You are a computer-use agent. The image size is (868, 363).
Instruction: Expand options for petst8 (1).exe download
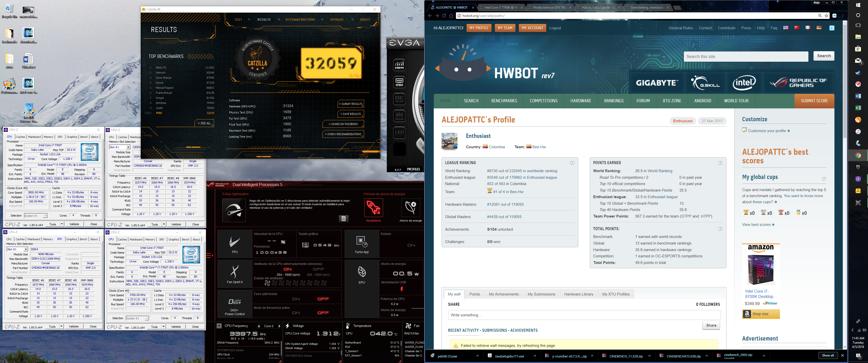pyautogui.click(x=477, y=356)
